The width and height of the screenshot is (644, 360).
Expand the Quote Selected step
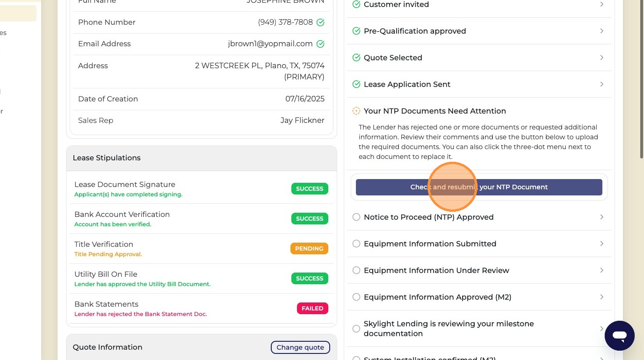[x=602, y=58]
